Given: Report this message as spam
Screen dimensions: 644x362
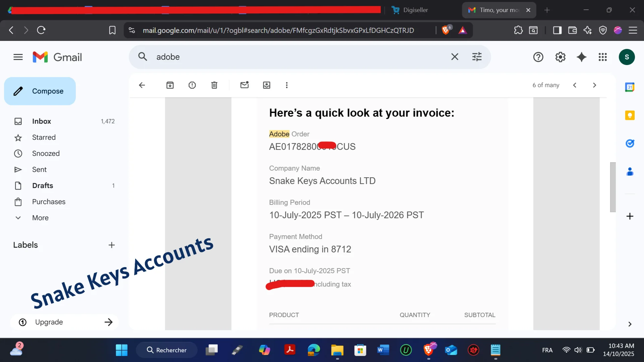Looking at the screenshot, I should 192,85.
